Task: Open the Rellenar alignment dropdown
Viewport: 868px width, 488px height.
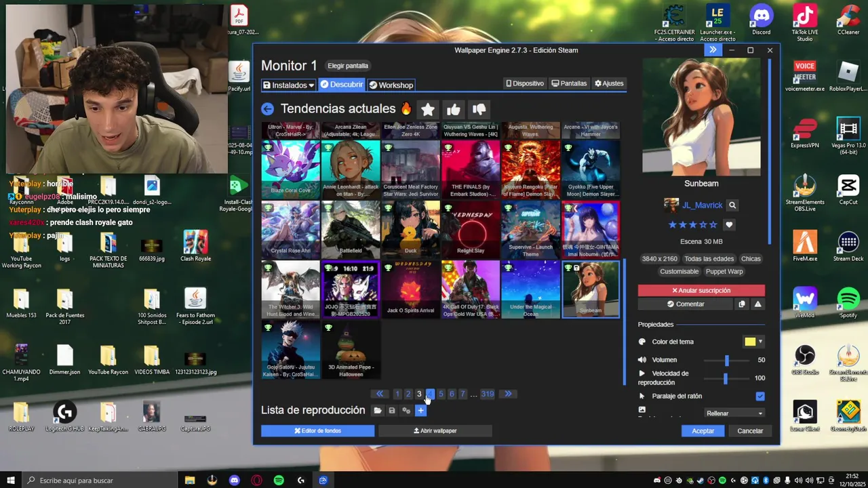Action: pyautogui.click(x=734, y=413)
